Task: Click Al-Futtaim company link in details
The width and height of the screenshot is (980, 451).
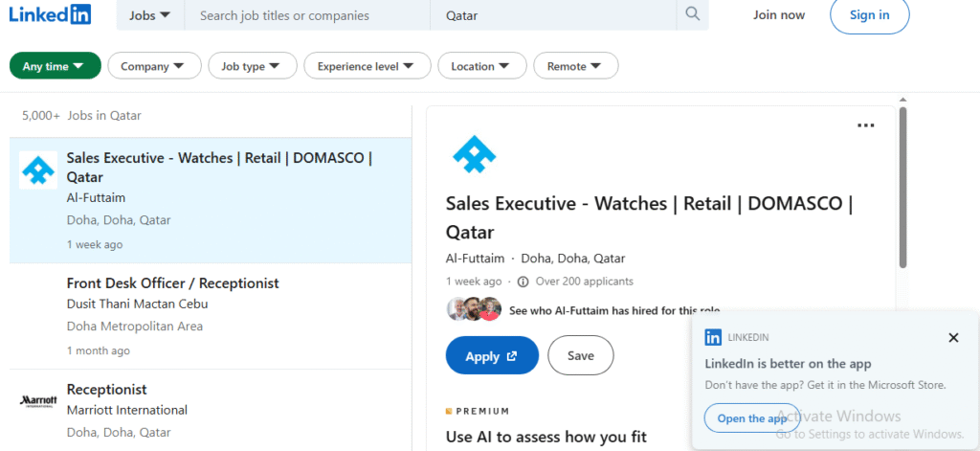Action: [x=475, y=259]
